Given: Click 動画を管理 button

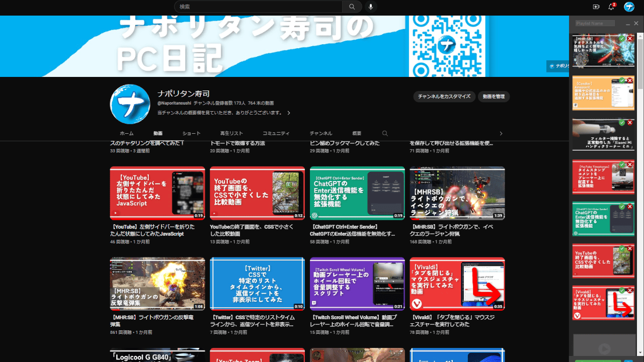Looking at the screenshot, I should point(494,97).
